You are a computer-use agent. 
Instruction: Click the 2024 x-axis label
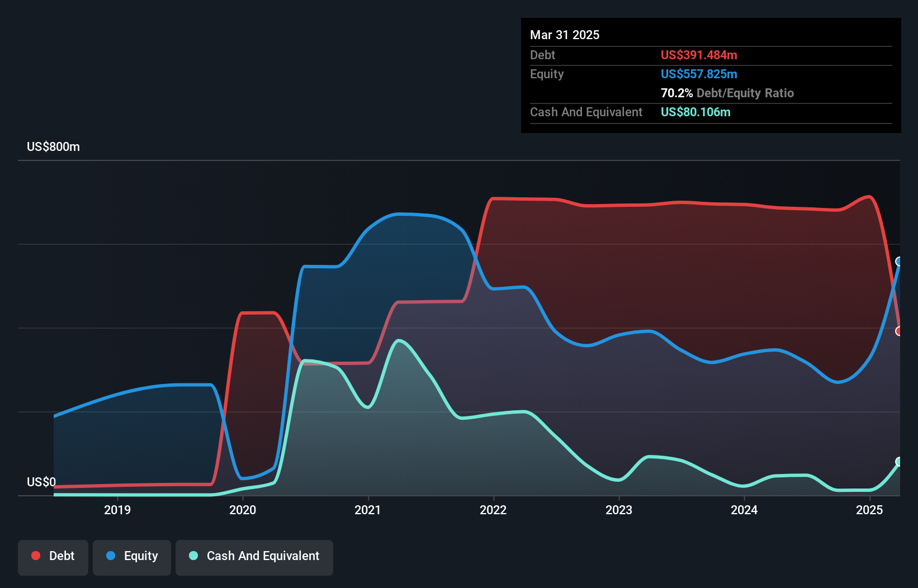click(x=744, y=510)
